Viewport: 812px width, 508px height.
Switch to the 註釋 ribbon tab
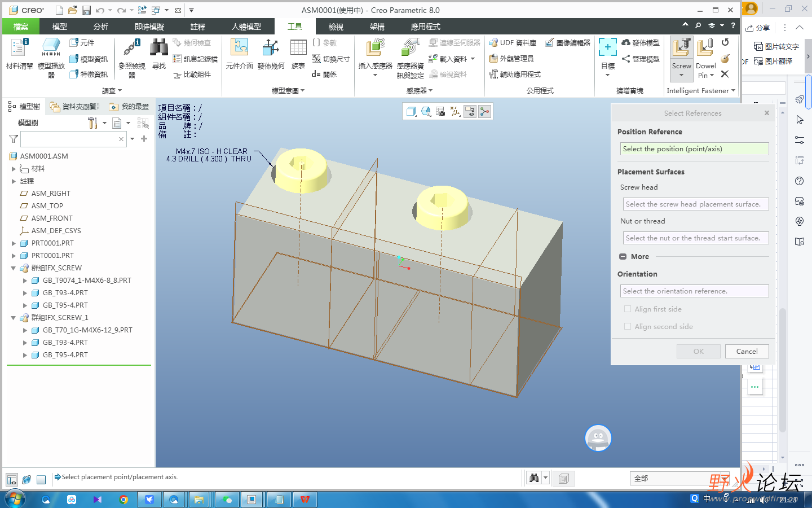tap(198, 27)
